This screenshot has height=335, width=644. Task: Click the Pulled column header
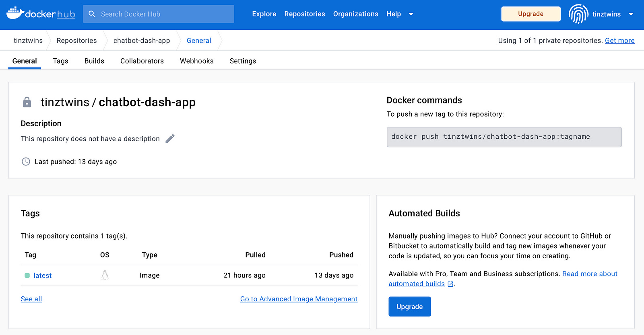(x=256, y=255)
